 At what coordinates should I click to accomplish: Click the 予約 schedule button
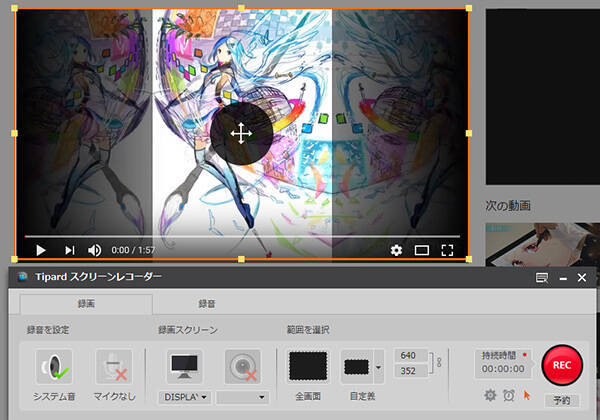click(561, 400)
